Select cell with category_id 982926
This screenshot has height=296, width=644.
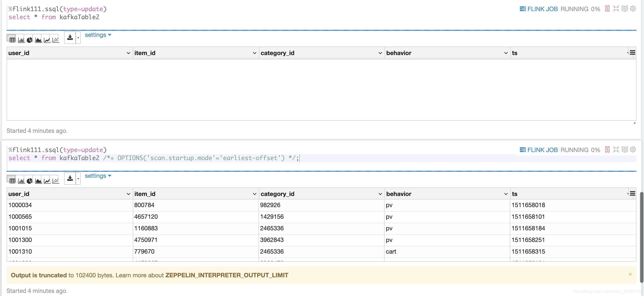pyautogui.click(x=321, y=205)
